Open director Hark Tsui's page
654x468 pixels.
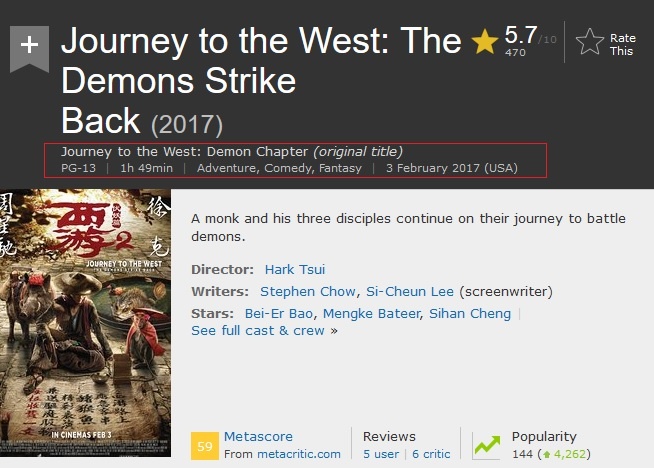coord(294,269)
